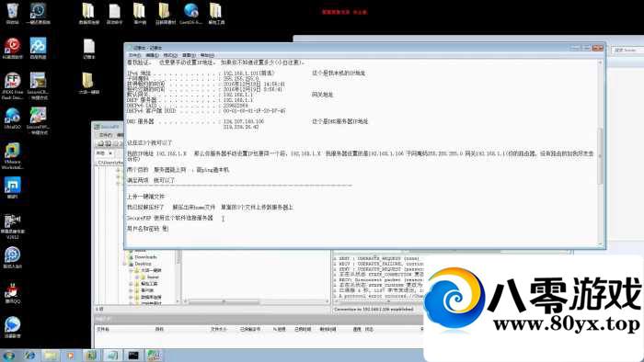The image size is (644, 362).
Task: Open the gear-shaped driver tool desktop shortcut
Action: (x=12, y=257)
